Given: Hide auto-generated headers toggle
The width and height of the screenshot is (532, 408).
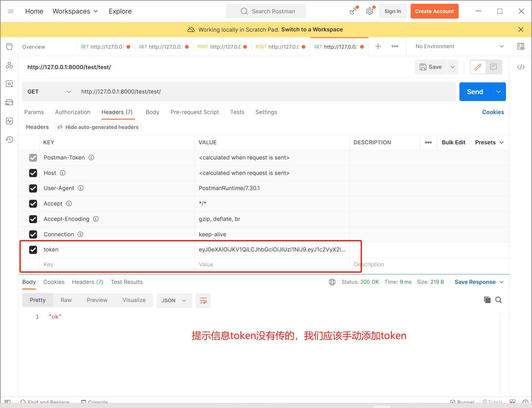Looking at the screenshot, I should pos(98,127).
